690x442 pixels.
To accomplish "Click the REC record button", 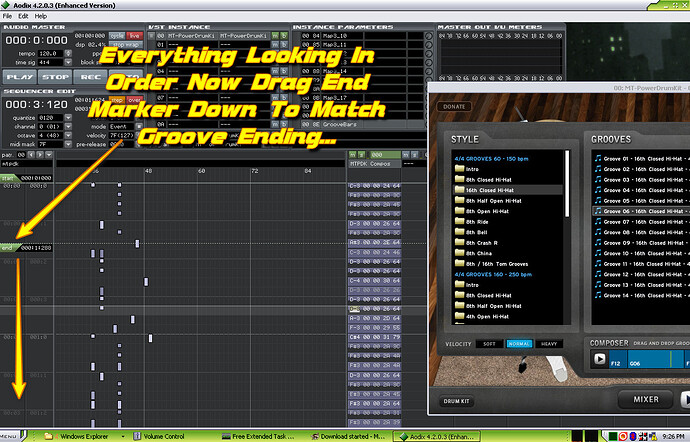I will 89,75.
